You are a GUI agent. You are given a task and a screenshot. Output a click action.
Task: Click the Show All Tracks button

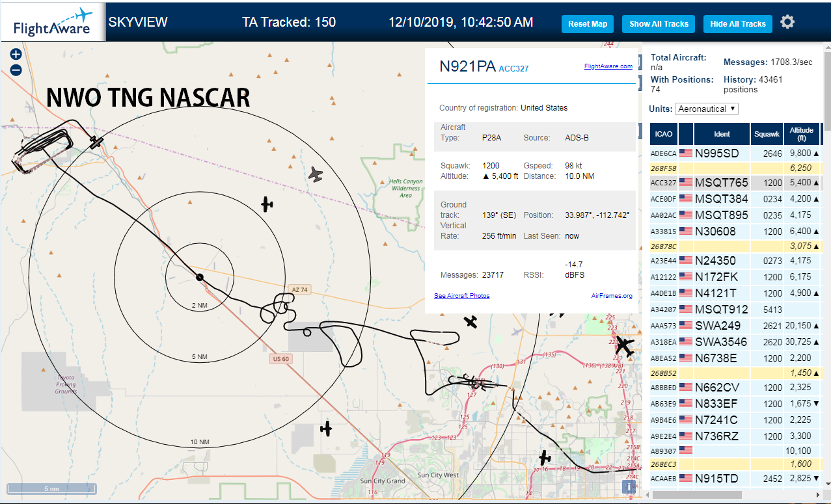(x=659, y=24)
